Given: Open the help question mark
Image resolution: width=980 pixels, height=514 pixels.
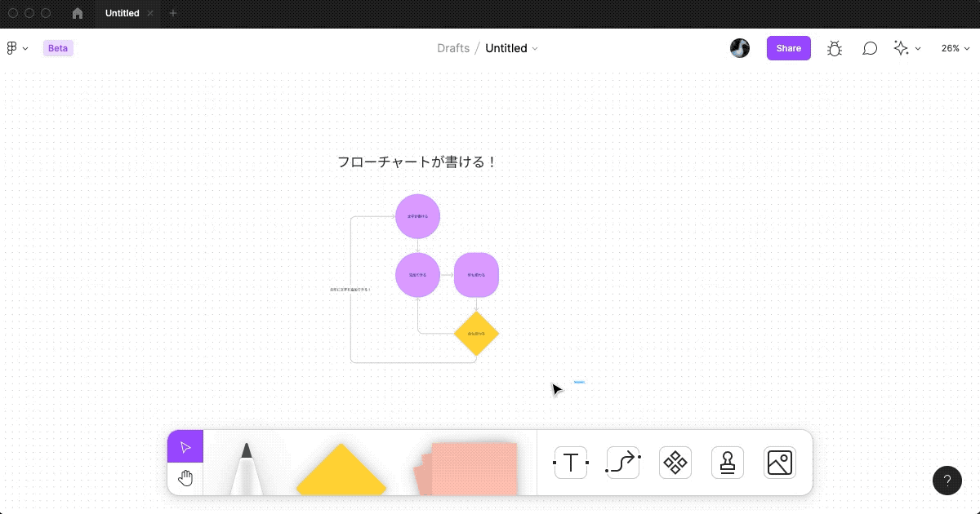Looking at the screenshot, I should click(947, 481).
